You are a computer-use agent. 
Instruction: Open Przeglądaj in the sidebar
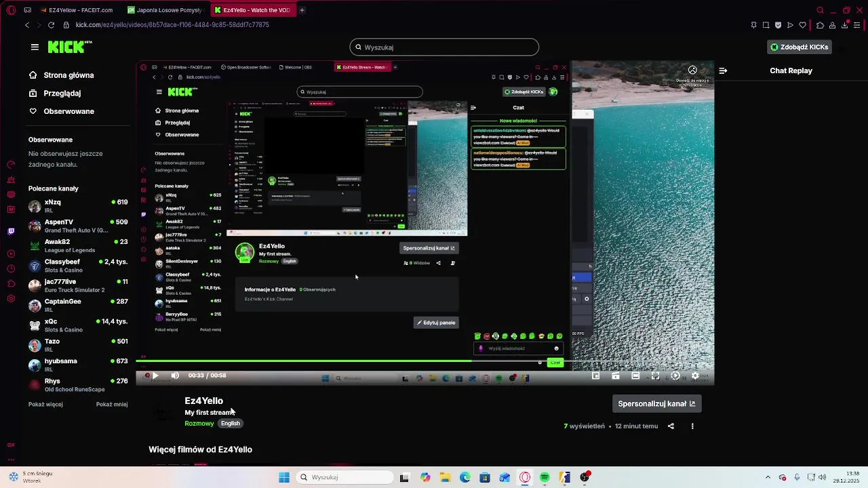[x=55, y=93]
